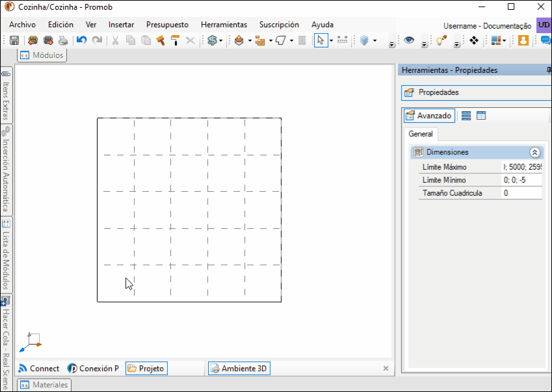Click the grayed Redo arrow
Image resolution: width=552 pixels, height=392 pixels.
[97, 40]
